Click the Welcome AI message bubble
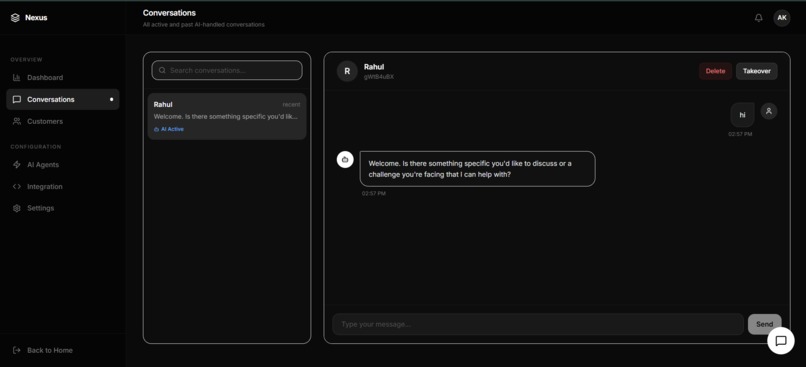The width and height of the screenshot is (806, 367). click(x=478, y=169)
